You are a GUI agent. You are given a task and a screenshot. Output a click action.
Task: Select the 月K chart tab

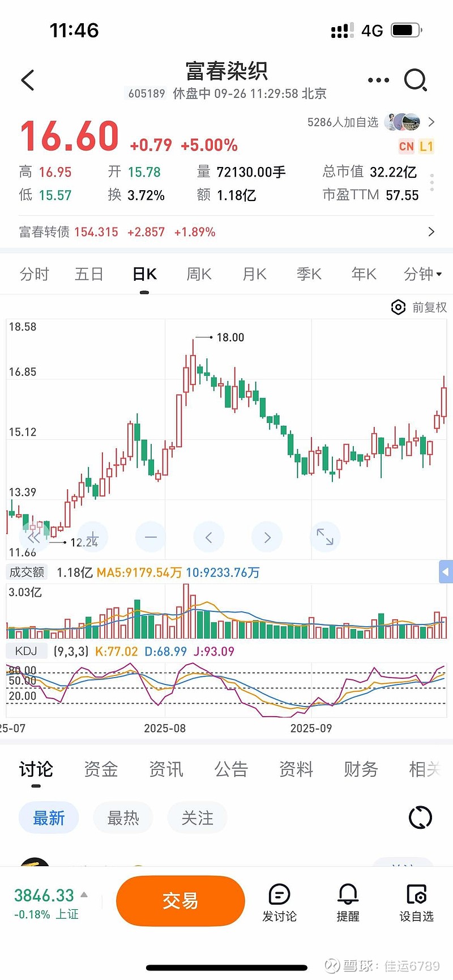[x=254, y=274]
